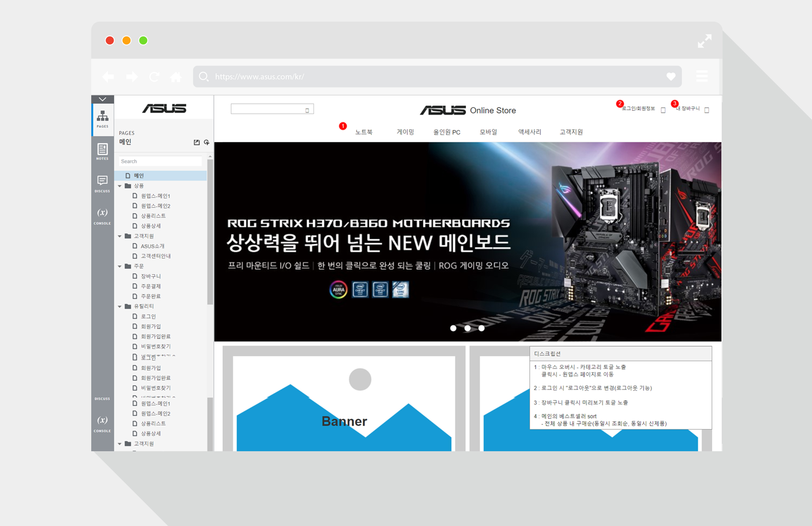Screen dimensions: 812x526
Task: Click the scrollbar up arrow in pages panel
Action: tap(210, 156)
